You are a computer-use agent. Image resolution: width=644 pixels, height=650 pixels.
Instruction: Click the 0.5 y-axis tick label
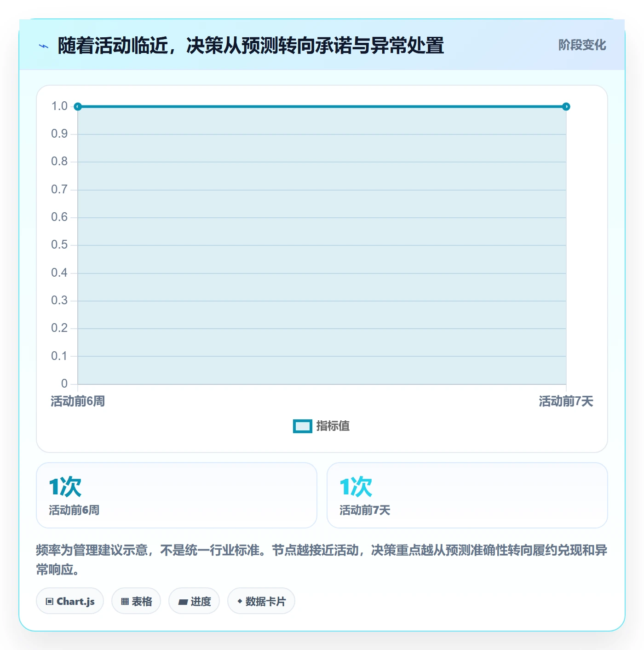coord(59,245)
